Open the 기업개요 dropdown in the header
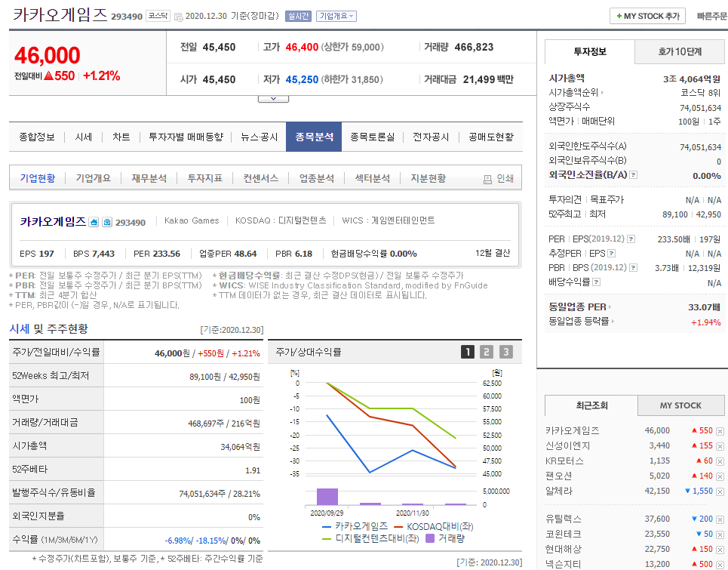Viewport: 728px width, 570px height. (336, 17)
